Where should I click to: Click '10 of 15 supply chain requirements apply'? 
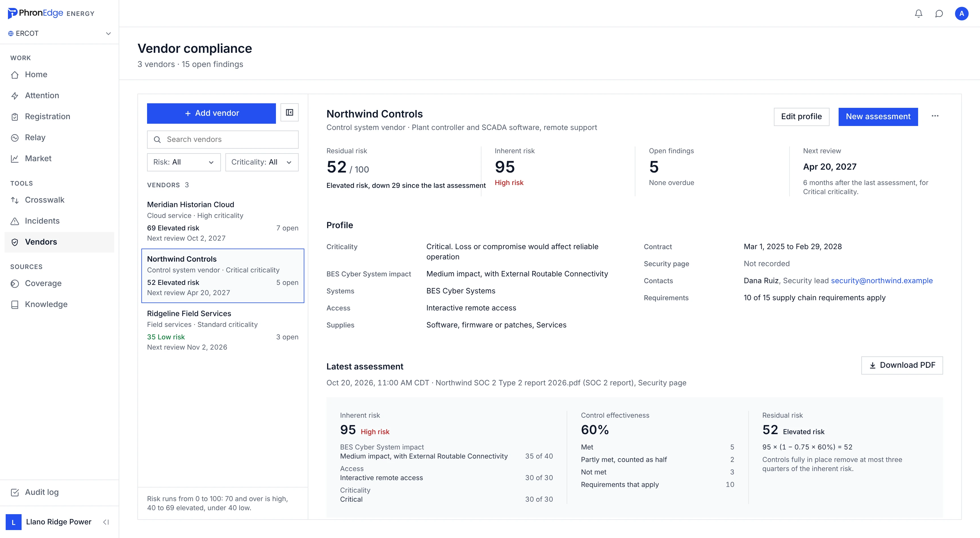point(814,298)
